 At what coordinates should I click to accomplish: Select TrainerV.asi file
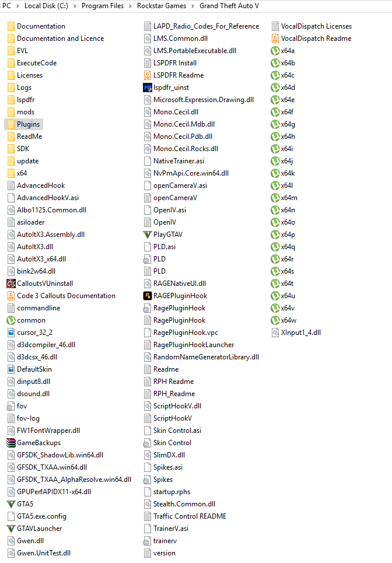[x=166, y=529]
